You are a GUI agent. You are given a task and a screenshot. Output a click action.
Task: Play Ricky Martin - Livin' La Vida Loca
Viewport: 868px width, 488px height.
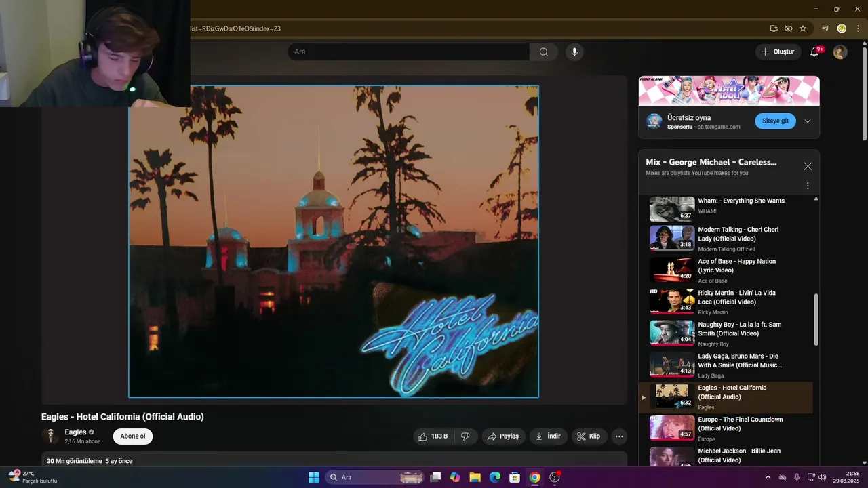point(726,302)
